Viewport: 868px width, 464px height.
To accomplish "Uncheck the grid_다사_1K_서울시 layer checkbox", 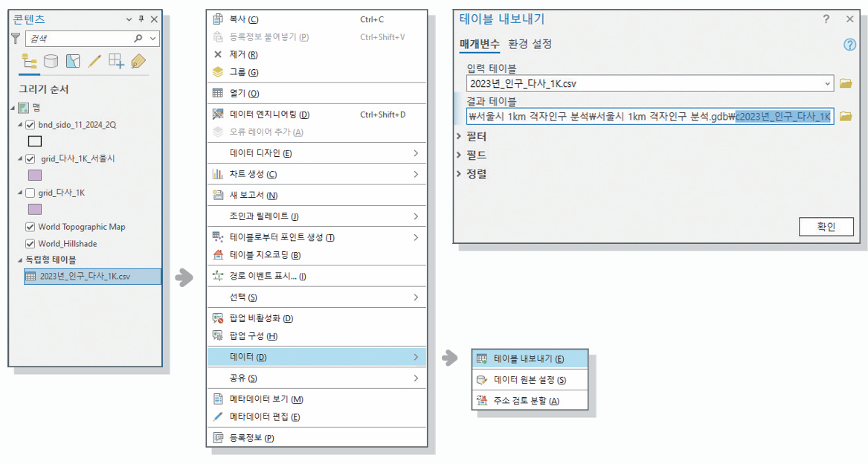I will click(30, 158).
